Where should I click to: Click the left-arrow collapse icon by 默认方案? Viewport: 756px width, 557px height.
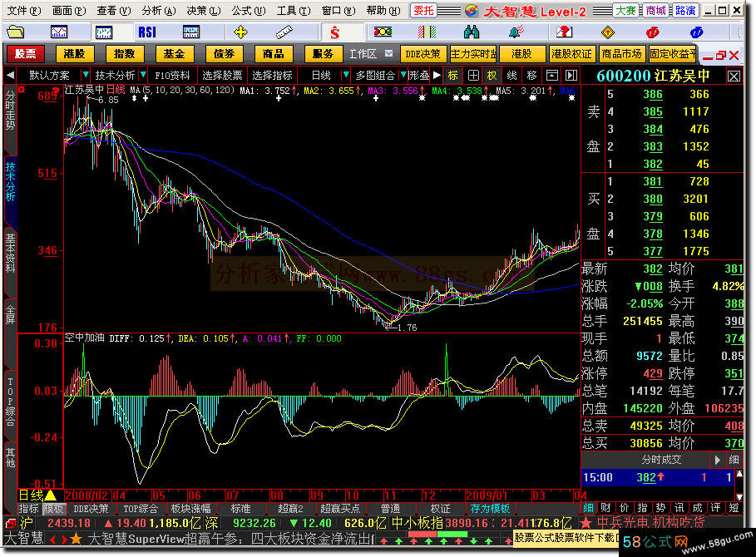point(10,76)
